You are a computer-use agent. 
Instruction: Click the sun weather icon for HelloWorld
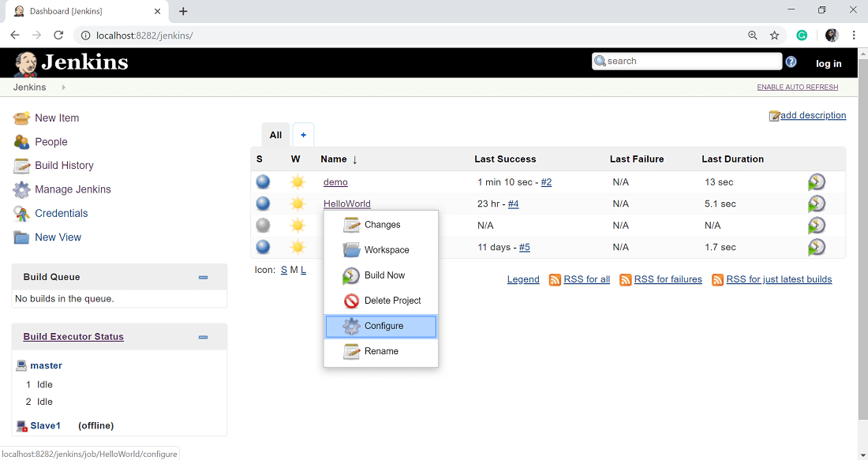click(297, 204)
